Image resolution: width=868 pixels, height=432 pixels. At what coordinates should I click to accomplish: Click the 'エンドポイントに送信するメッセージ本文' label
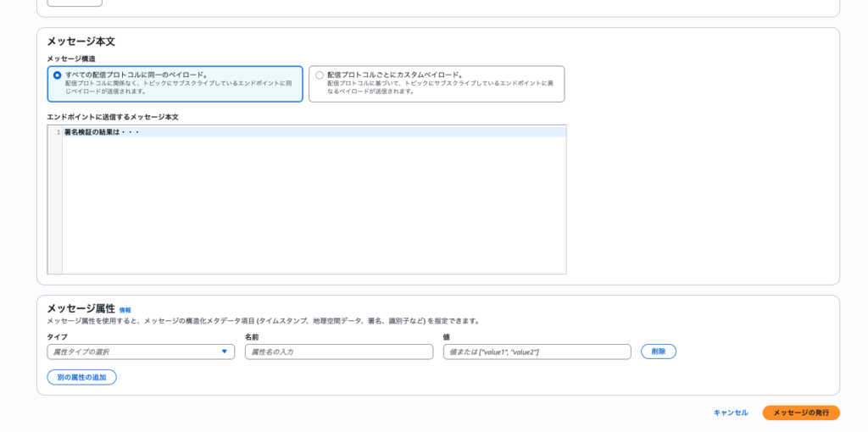pos(113,117)
